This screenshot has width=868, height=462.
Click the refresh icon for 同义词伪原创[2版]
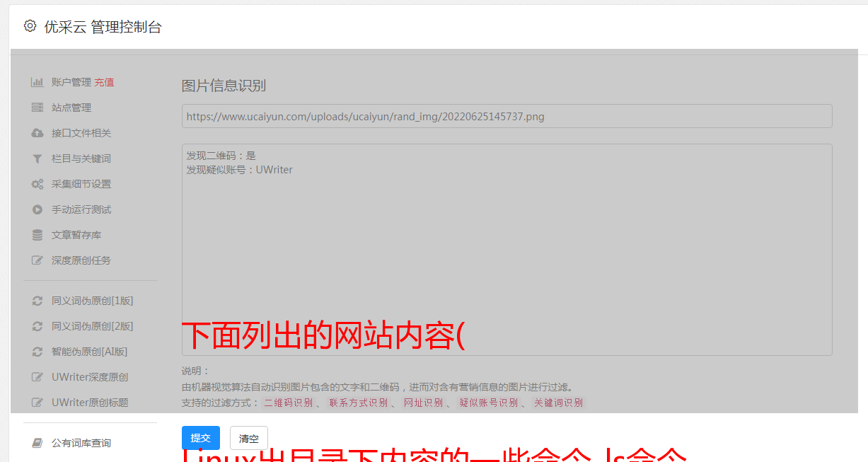[x=37, y=326]
